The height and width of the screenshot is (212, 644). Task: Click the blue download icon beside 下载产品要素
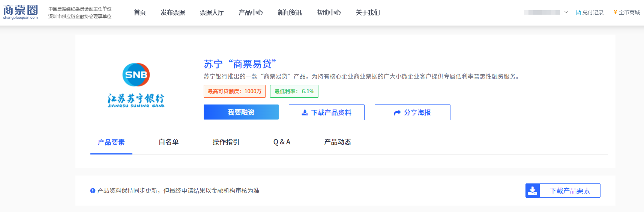click(533, 191)
